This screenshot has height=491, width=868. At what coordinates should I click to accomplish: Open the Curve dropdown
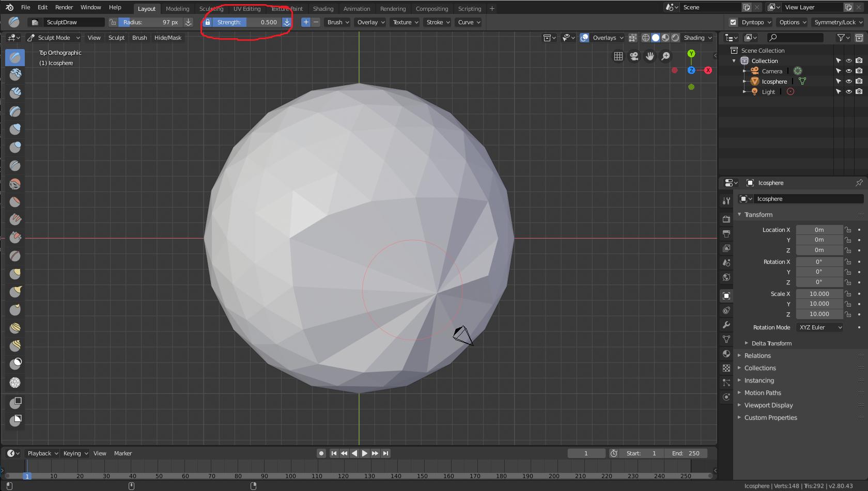[469, 22]
